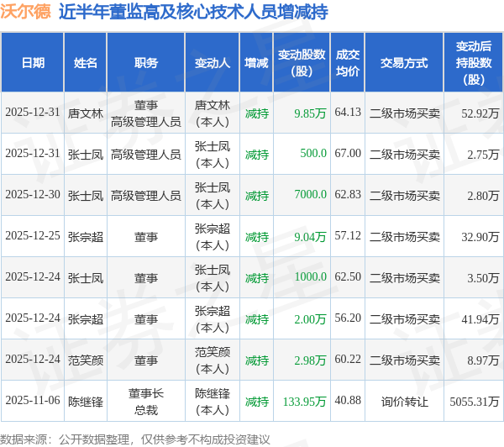Screen dimensions: 504x447
Task: Click 张宗超 name in the 2025-12-25 row
Action: pyautogui.click(x=86, y=237)
